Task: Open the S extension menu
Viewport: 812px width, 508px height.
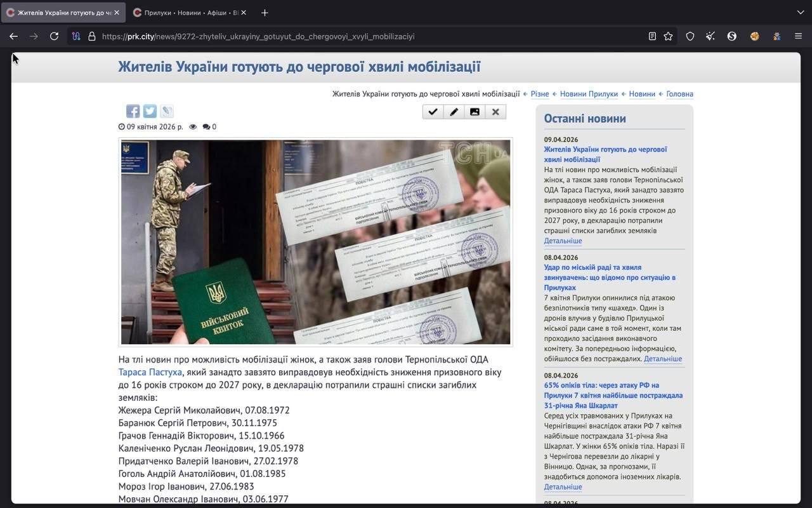Action: tap(732, 36)
